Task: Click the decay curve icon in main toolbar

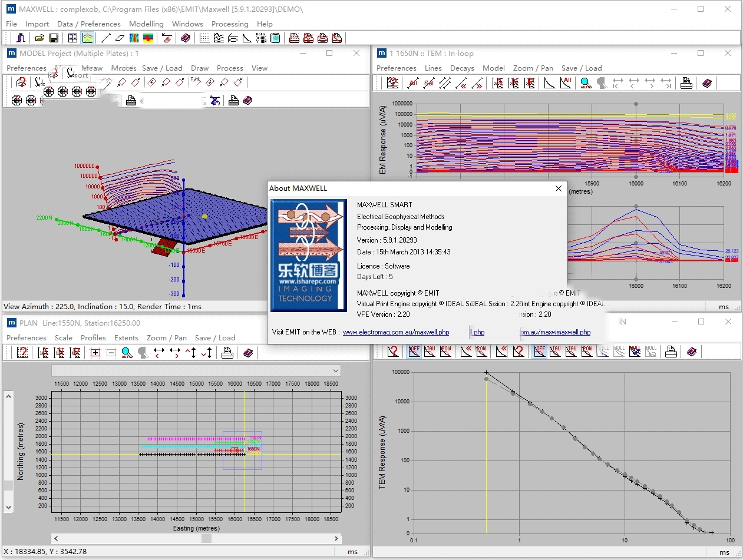Action: pyautogui.click(x=247, y=38)
